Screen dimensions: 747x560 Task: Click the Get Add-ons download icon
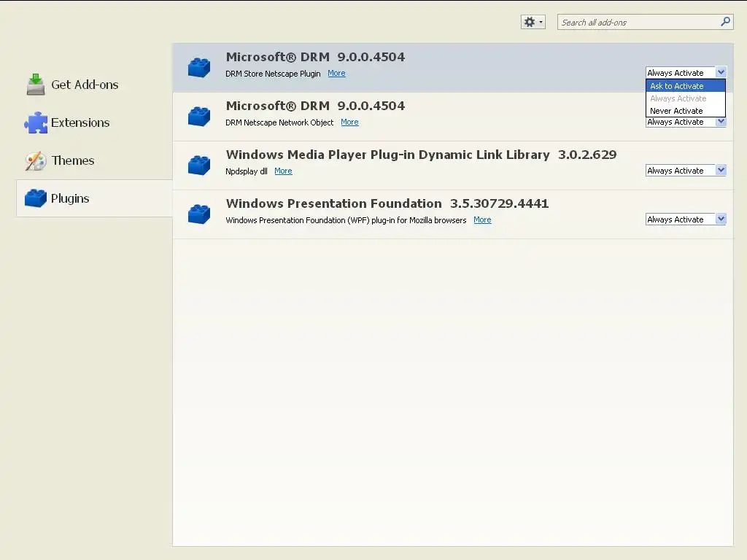click(x=36, y=85)
